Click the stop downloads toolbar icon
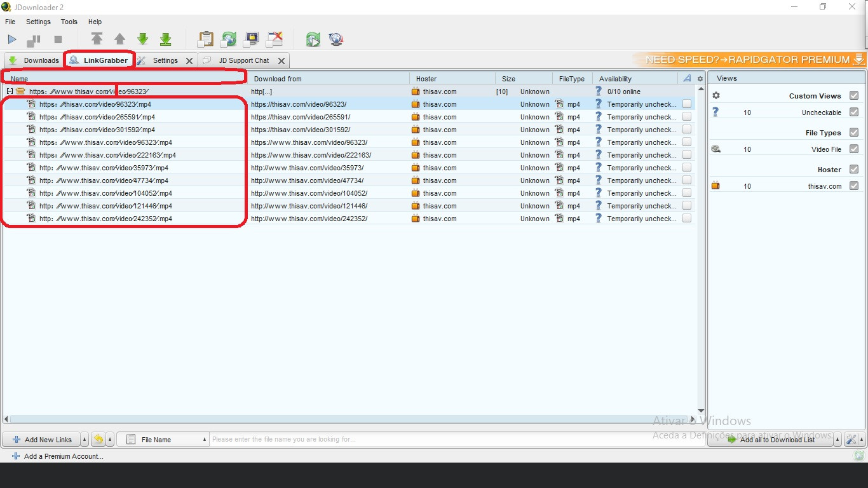 [58, 40]
